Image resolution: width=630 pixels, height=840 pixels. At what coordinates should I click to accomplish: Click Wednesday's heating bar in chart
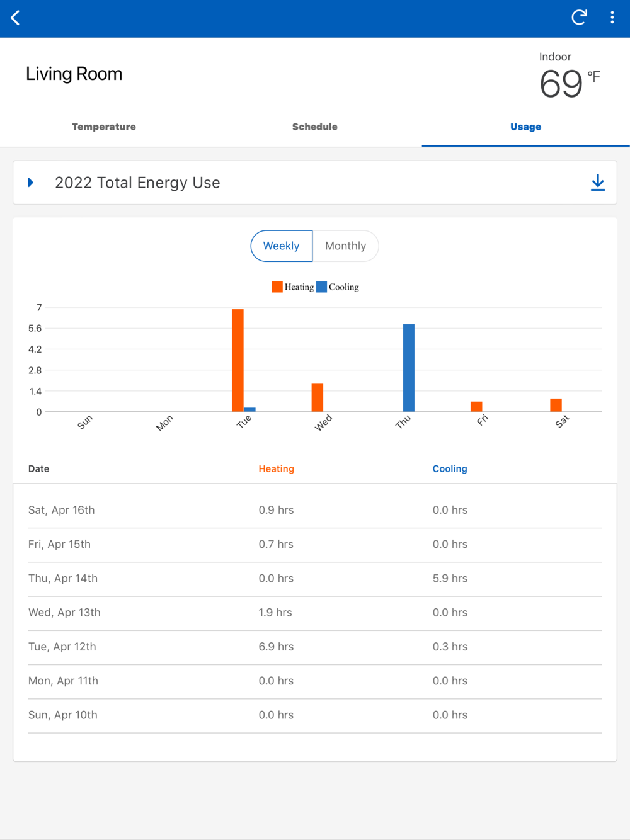(x=318, y=397)
